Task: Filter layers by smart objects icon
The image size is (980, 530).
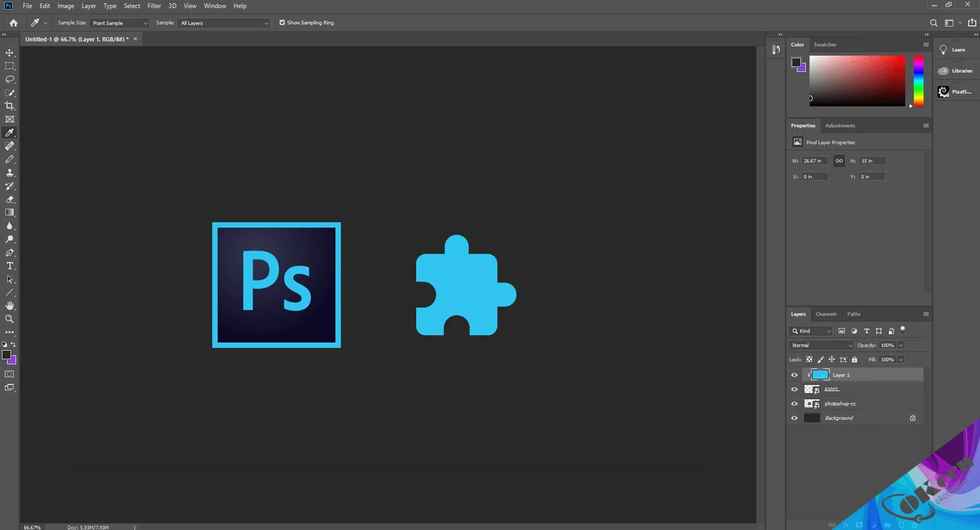Action: point(891,331)
